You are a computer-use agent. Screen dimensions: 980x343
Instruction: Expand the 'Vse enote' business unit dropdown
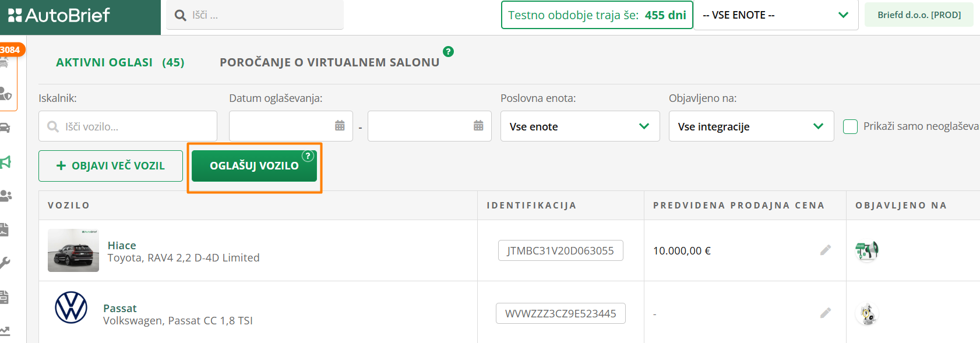(580, 126)
